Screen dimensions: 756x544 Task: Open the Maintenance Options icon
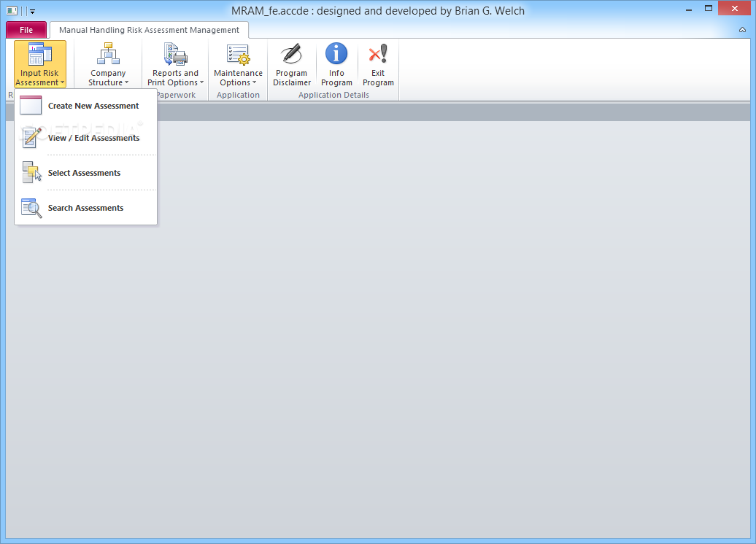point(238,54)
